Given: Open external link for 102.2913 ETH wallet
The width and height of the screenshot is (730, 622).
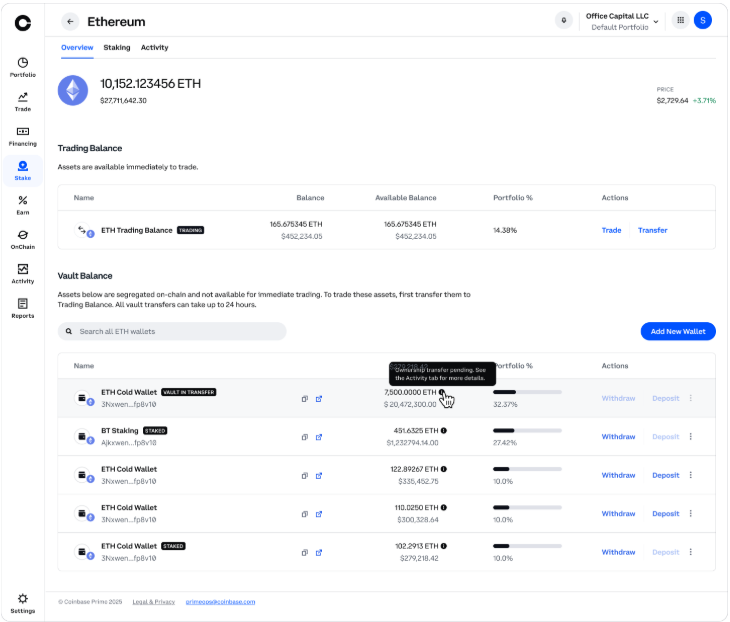Looking at the screenshot, I should click(x=319, y=553).
